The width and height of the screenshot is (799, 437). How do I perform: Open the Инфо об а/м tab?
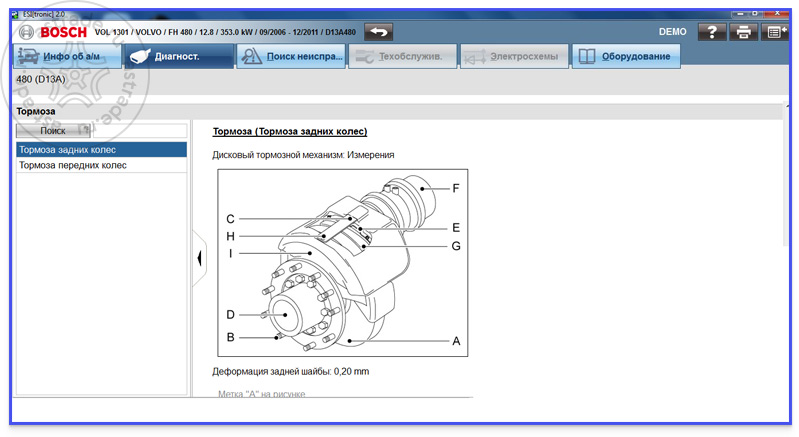click(67, 56)
